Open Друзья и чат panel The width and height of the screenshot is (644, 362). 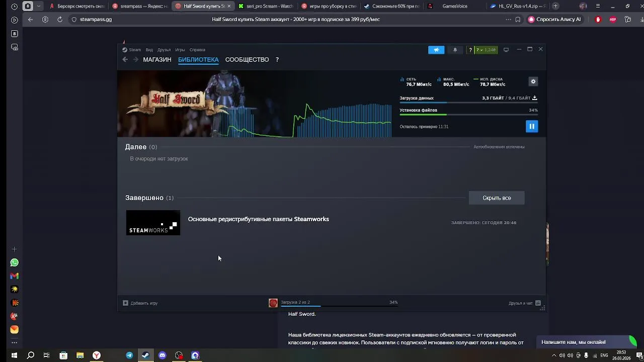pyautogui.click(x=524, y=303)
